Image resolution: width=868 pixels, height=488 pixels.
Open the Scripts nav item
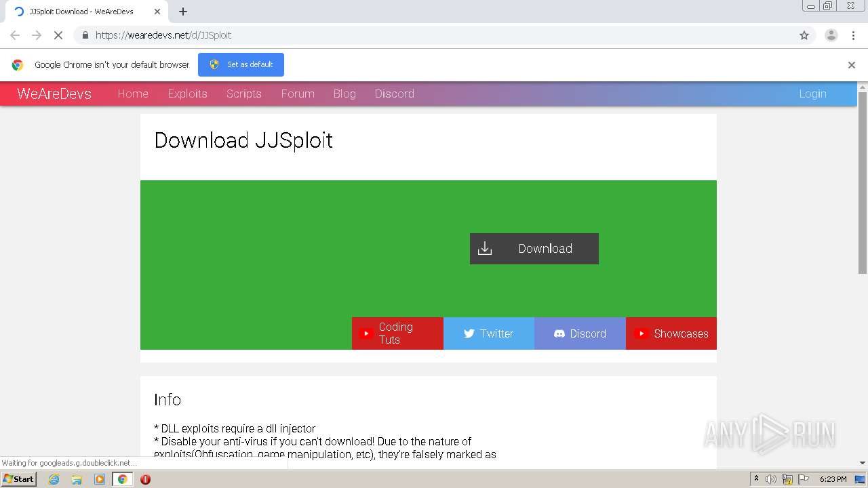(x=244, y=94)
